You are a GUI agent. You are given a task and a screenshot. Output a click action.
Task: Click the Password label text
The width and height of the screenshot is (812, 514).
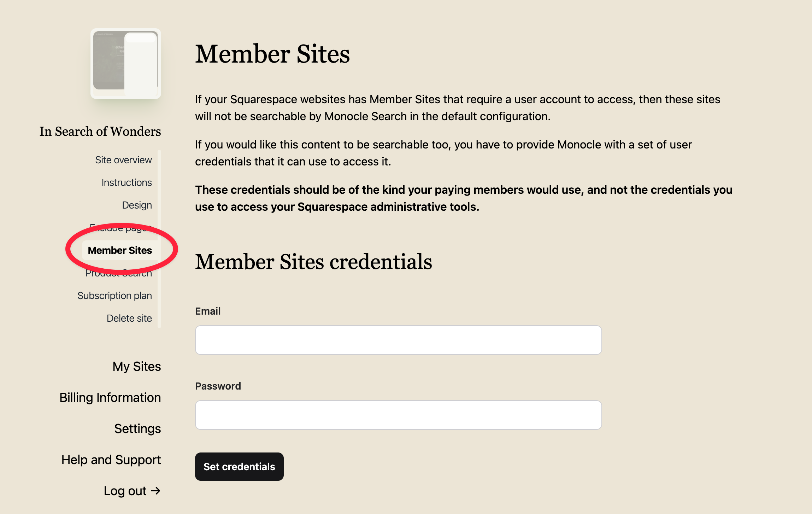(x=218, y=386)
